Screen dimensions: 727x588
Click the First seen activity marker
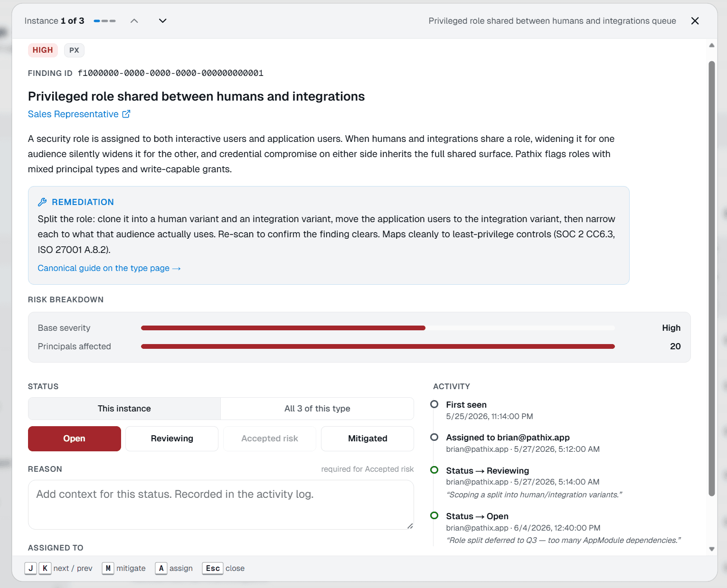pyautogui.click(x=434, y=404)
